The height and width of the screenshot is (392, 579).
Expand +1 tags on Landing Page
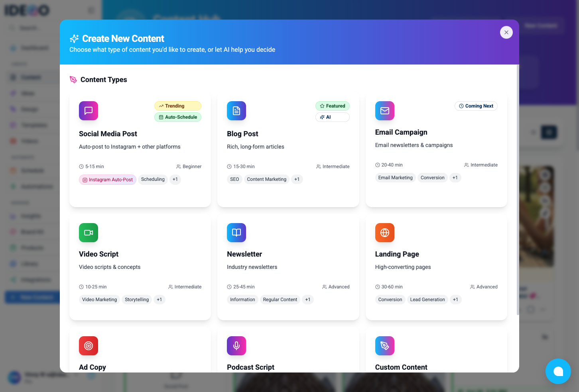point(456,300)
